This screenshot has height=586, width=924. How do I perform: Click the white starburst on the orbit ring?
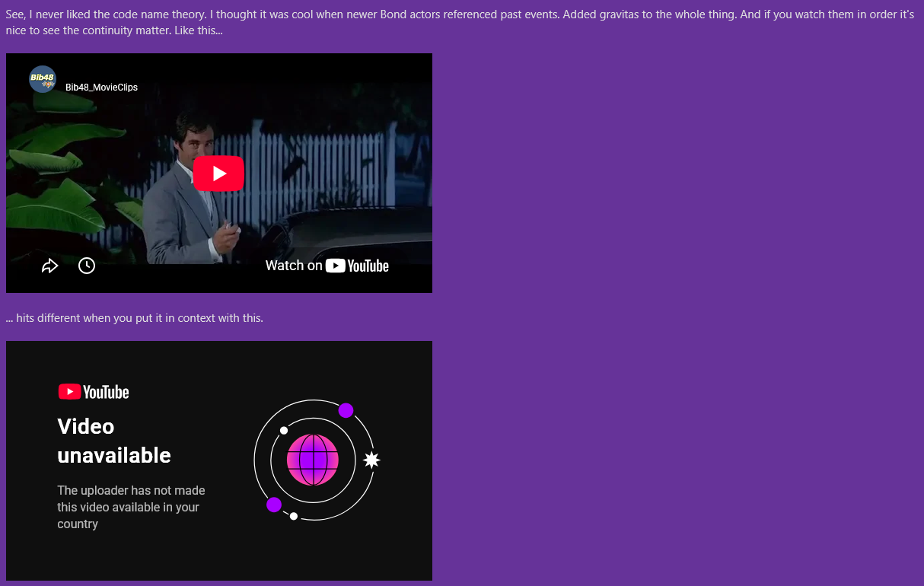point(371,460)
